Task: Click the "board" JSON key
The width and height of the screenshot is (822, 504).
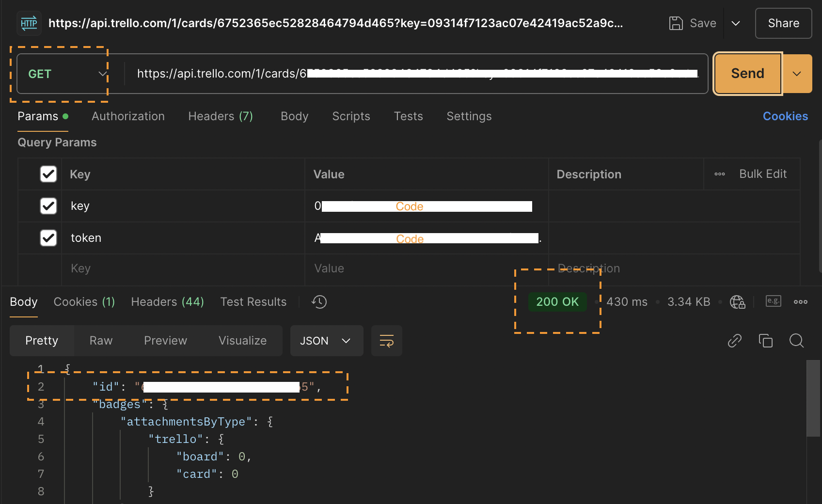Action: pos(200,457)
